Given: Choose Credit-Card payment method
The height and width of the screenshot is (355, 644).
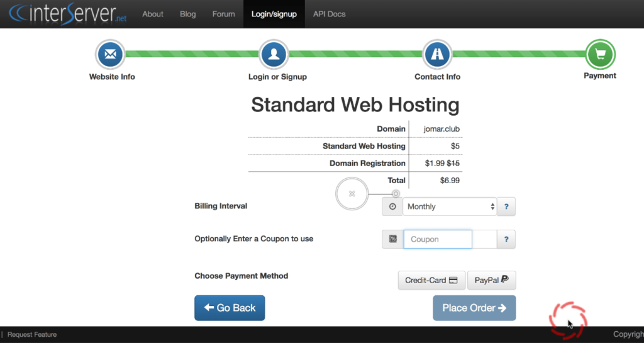Looking at the screenshot, I should pos(431,280).
